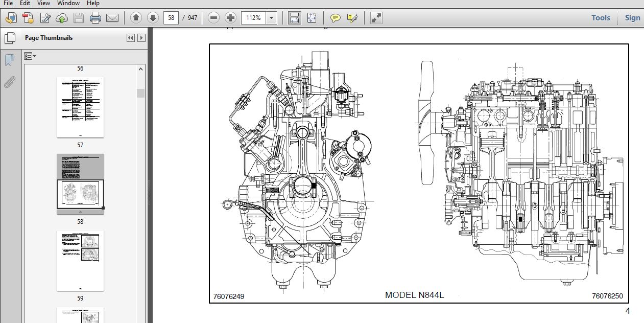Click the Page Thumbnails panel icon
Viewport: 644px width, 323px height.
(9, 38)
